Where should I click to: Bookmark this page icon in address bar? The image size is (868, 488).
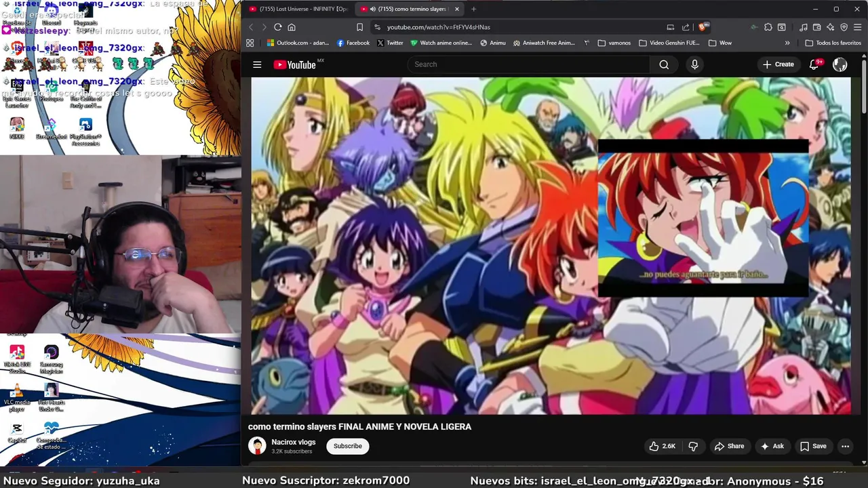pos(359,27)
